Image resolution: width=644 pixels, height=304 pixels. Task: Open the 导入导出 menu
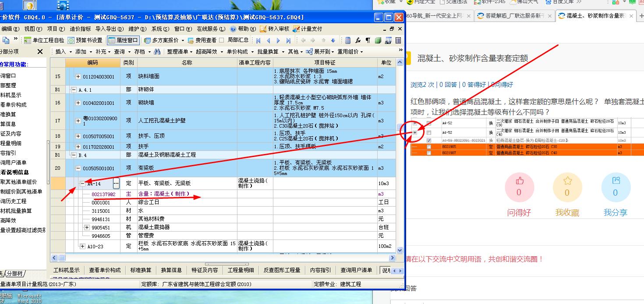109,29
